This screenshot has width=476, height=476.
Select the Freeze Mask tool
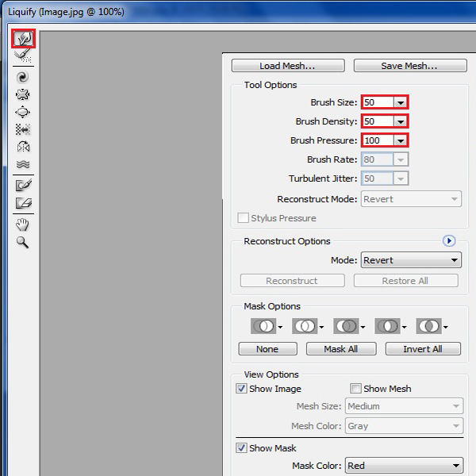(x=23, y=185)
